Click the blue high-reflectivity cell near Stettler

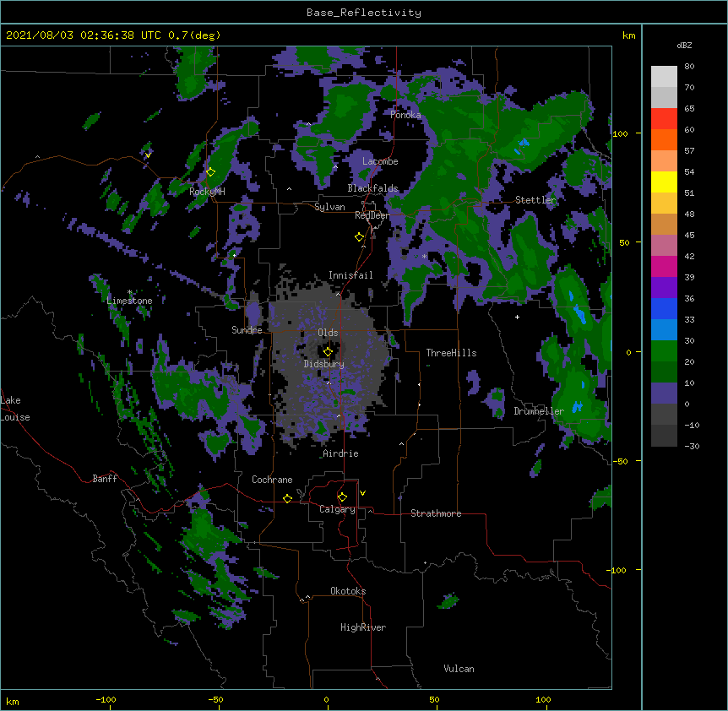[x=523, y=145]
